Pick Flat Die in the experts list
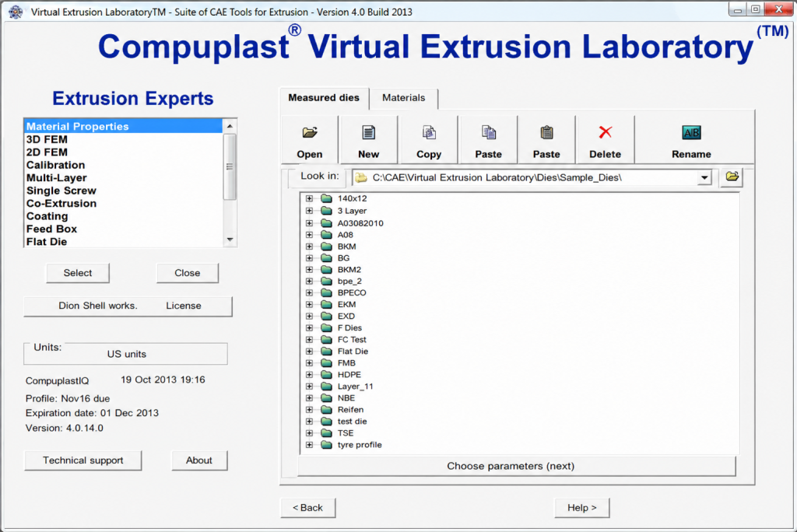 (123, 241)
